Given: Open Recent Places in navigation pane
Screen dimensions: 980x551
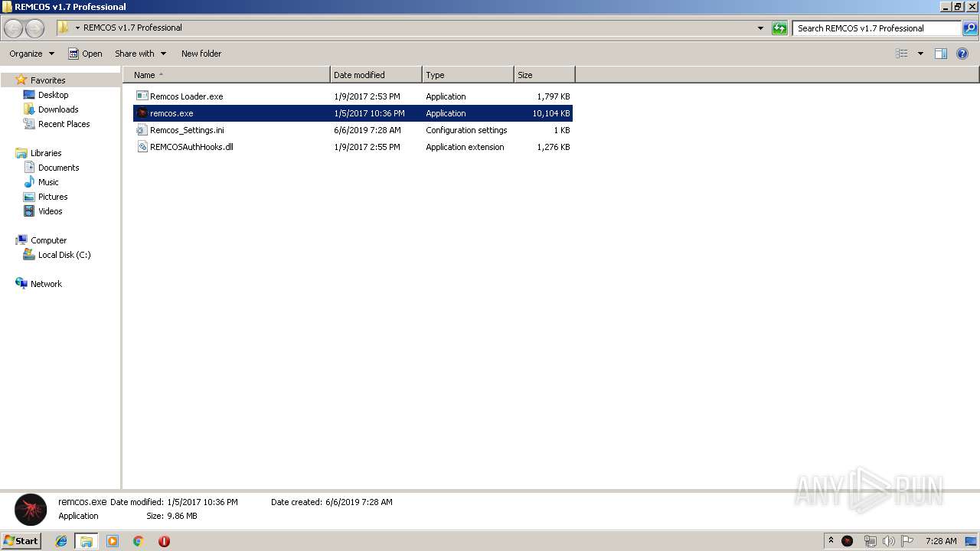Looking at the screenshot, I should [x=64, y=124].
